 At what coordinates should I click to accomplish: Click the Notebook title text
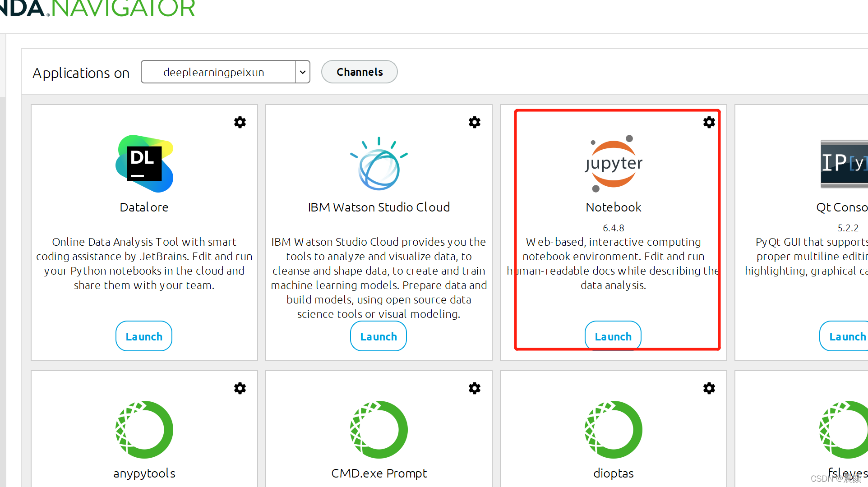click(614, 207)
